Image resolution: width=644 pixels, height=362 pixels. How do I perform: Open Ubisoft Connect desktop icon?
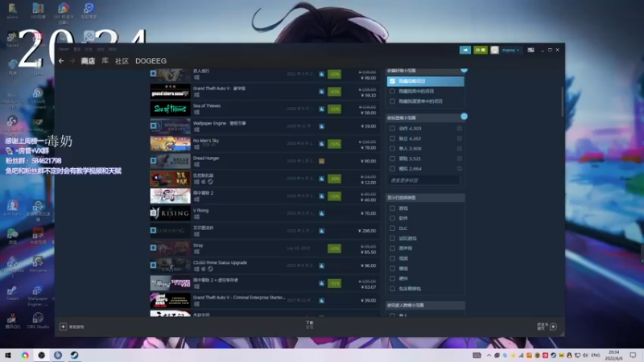[x=38, y=98]
